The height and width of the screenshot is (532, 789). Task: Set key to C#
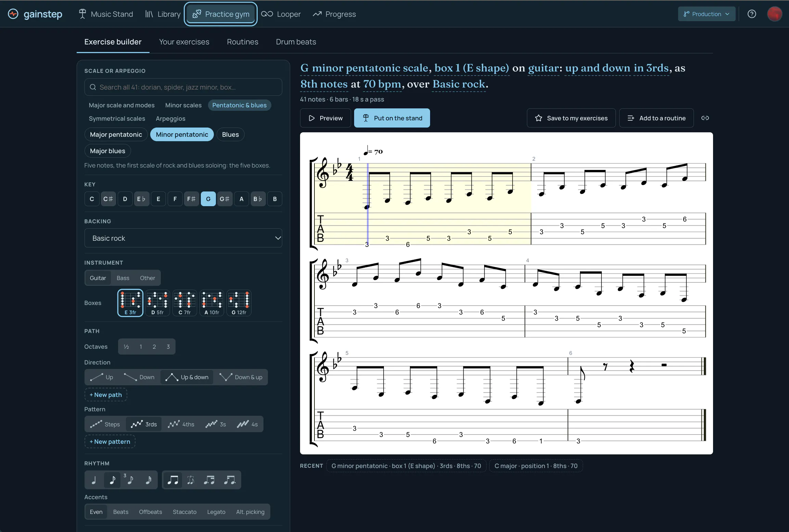pyautogui.click(x=108, y=199)
